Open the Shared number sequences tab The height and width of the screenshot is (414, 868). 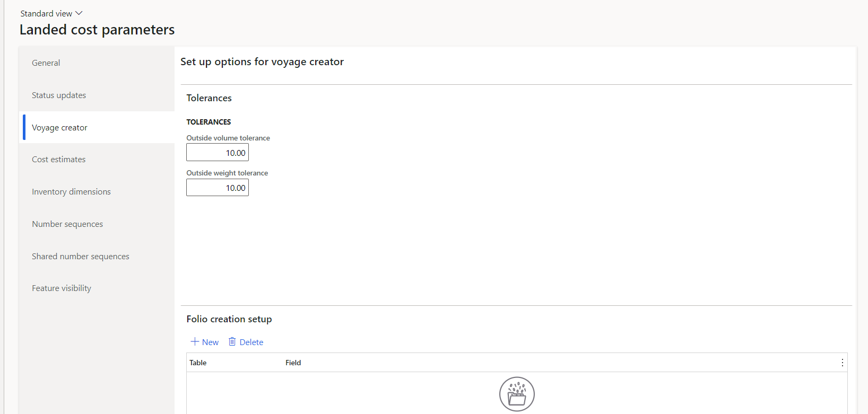(81, 257)
